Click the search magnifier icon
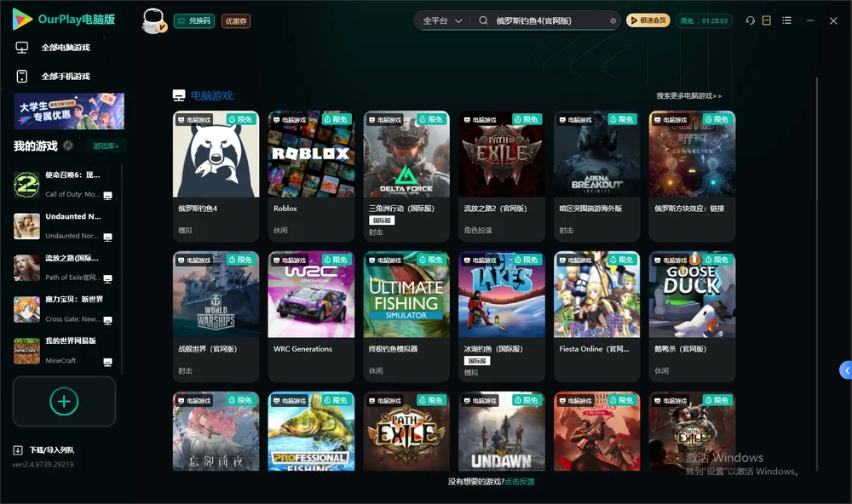This screenshot has height=504, width=852. (x=483, y=20)
